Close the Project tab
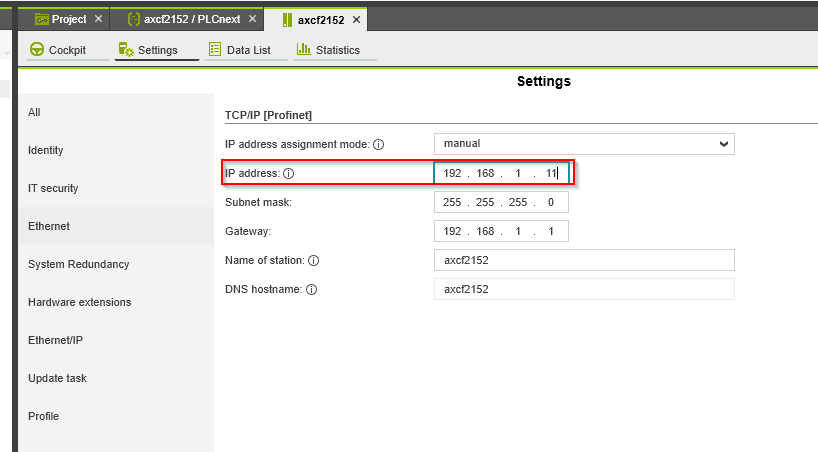The height and width of the screenshot is (452, 818). tap(98, 19)
